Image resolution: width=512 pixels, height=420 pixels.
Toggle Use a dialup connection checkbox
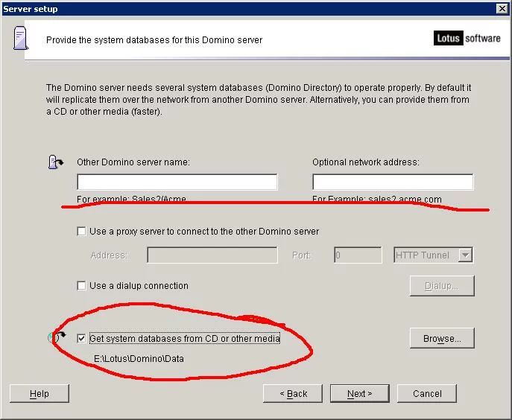82,286
